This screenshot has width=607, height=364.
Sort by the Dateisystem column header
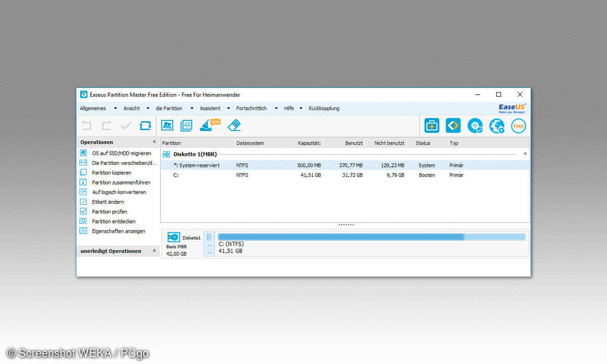[x=257, y=143]
